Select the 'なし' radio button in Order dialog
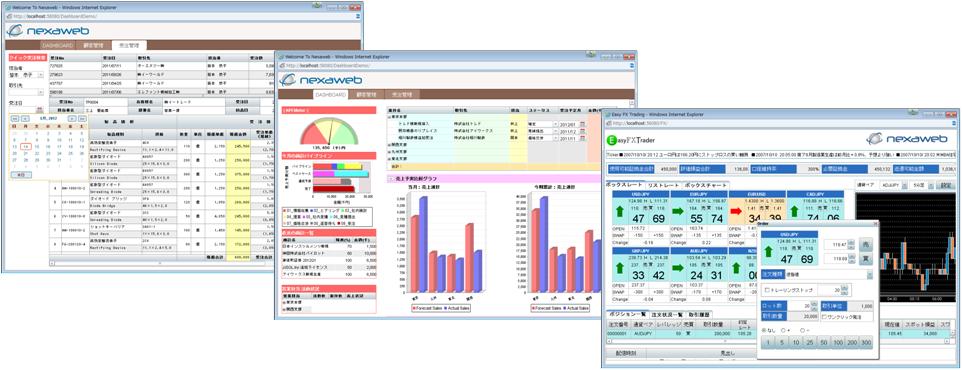 pyautogui.click(x=764, y=330)
